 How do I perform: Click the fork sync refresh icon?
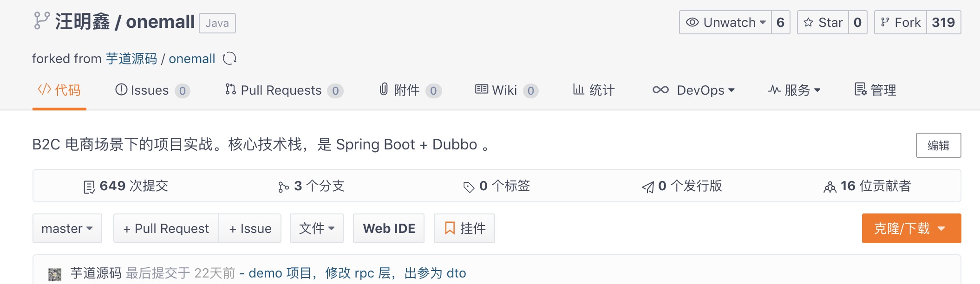coord(229,59)
